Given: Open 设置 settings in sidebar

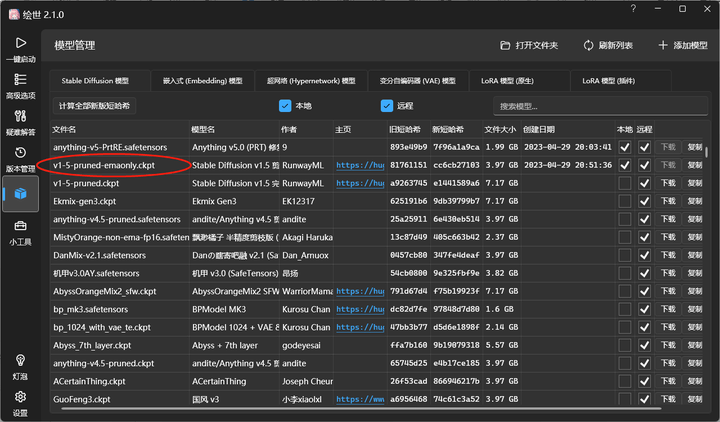Looking at the screenshot, I should (x=20, y=403).
